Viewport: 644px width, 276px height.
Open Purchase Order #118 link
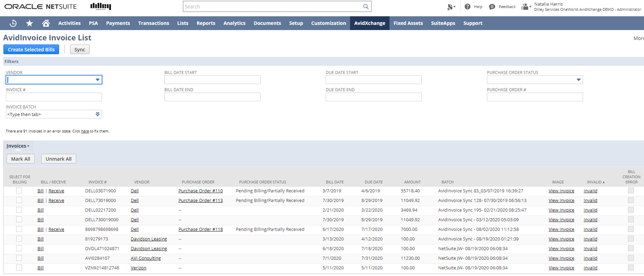point(200,229)
